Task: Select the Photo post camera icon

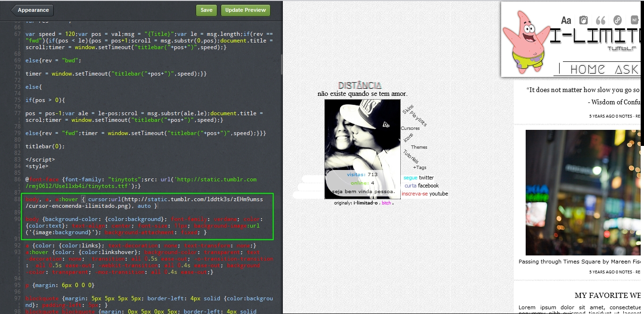Action: pos(584,20)
